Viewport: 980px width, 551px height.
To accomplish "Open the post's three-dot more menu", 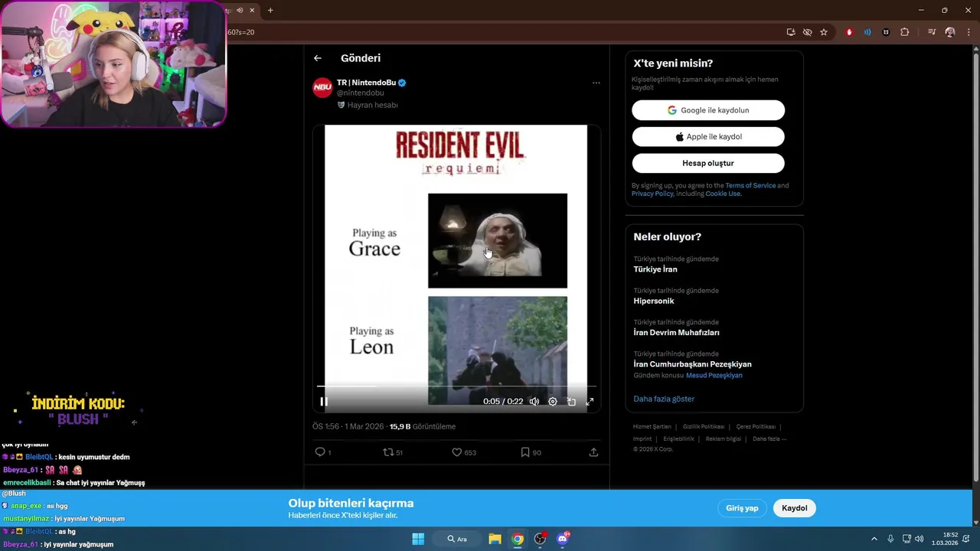I will coord(596,83).
